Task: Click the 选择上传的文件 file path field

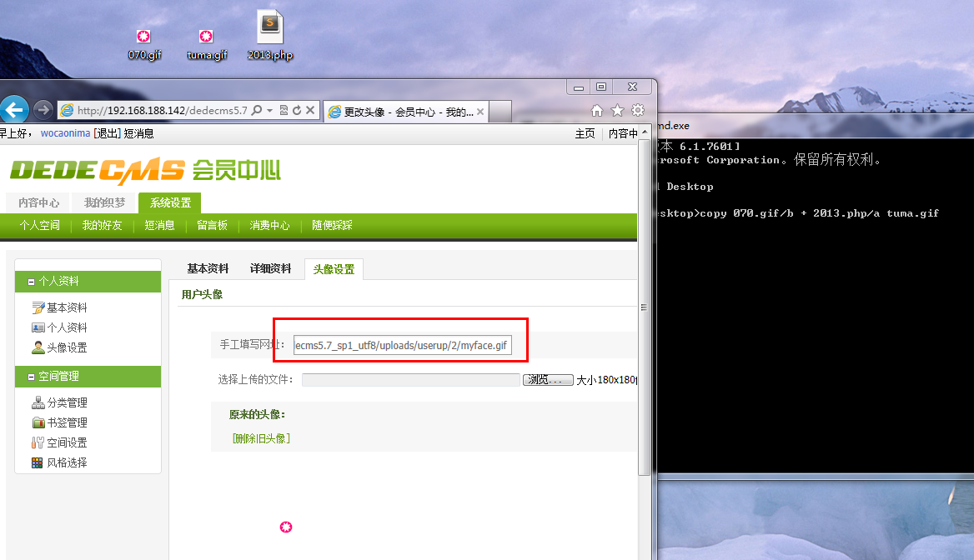Action: [410, 380]
